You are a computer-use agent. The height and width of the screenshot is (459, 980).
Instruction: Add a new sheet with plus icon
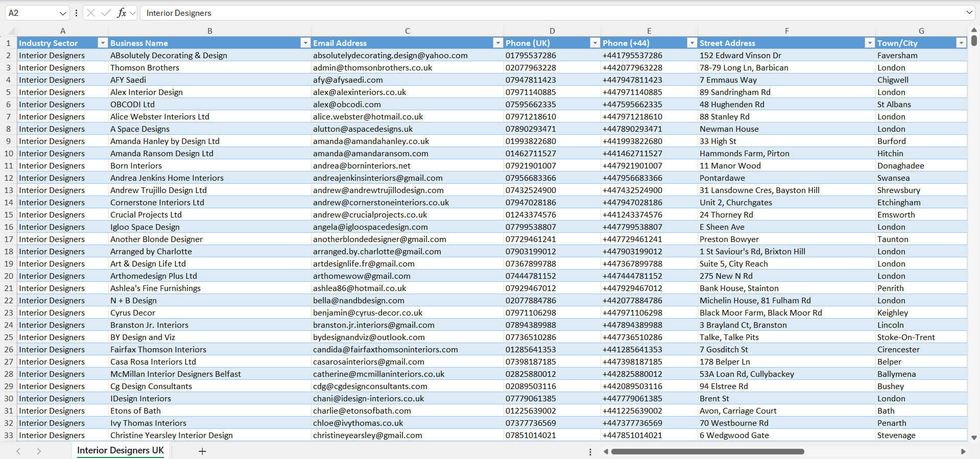202,451
